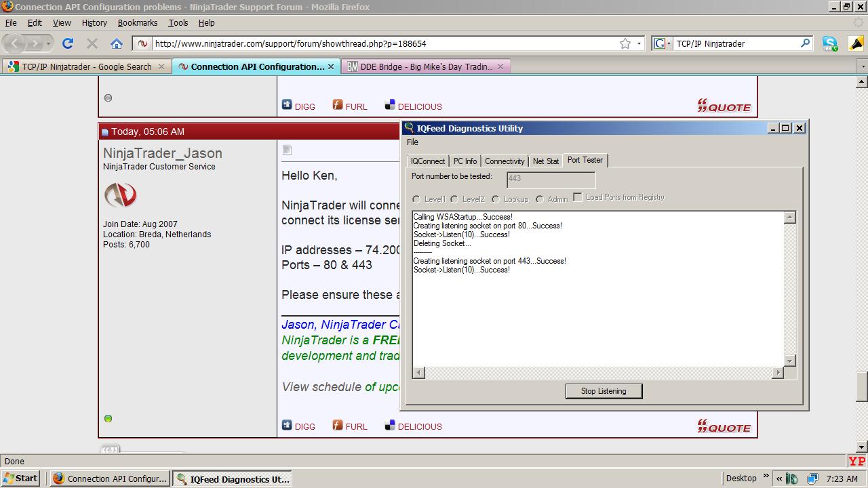This screenshot has height=488, width=868.
Task: Select the Lookup radio button
Action: [x=496, y=199]
